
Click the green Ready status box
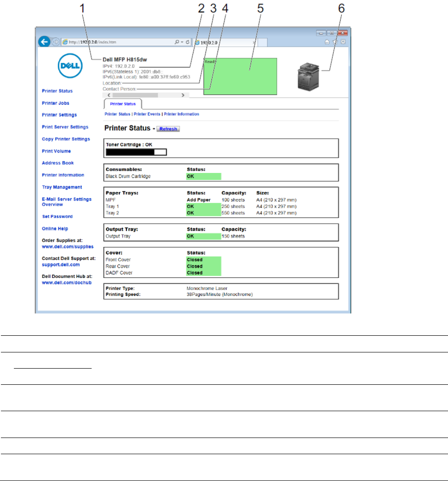pos(240,76)
